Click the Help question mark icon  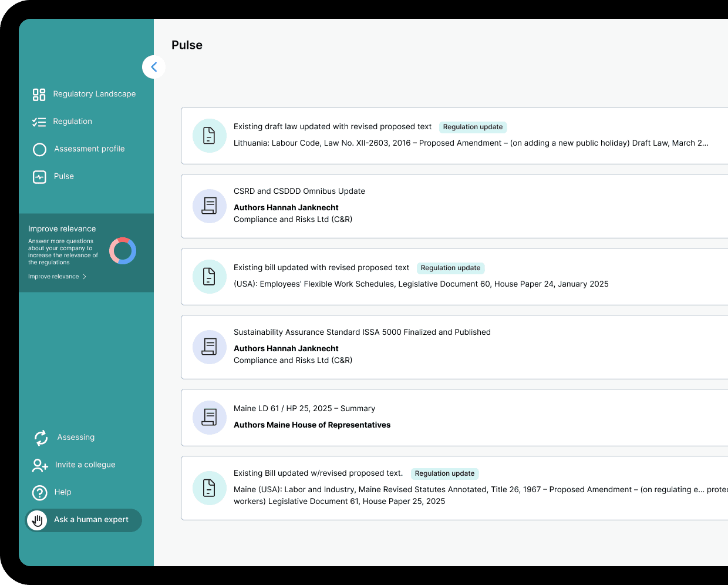coord(40,492)
